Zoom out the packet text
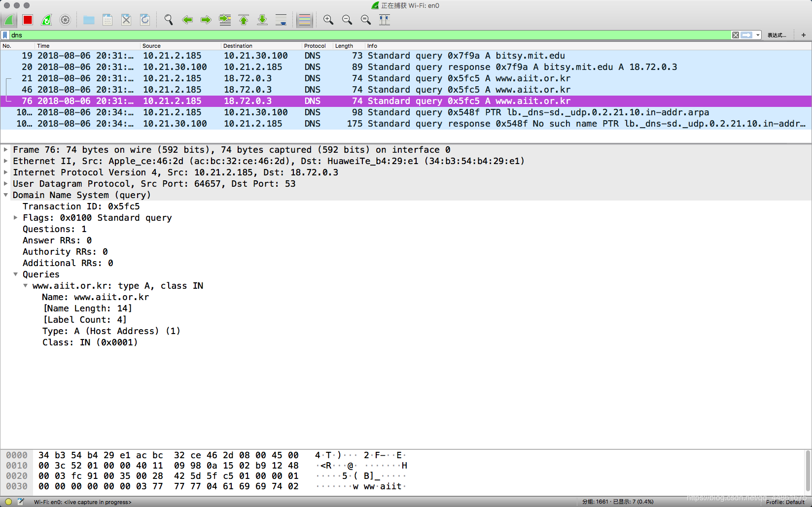The width and height of the screenshot is (812, 507). [347, 20]
